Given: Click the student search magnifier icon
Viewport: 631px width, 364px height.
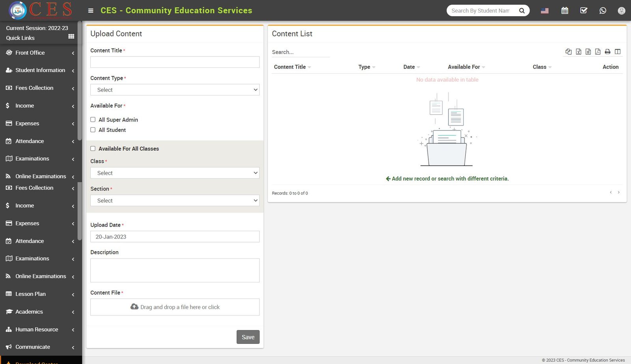Looking at the screenshot, I should 522,11.
